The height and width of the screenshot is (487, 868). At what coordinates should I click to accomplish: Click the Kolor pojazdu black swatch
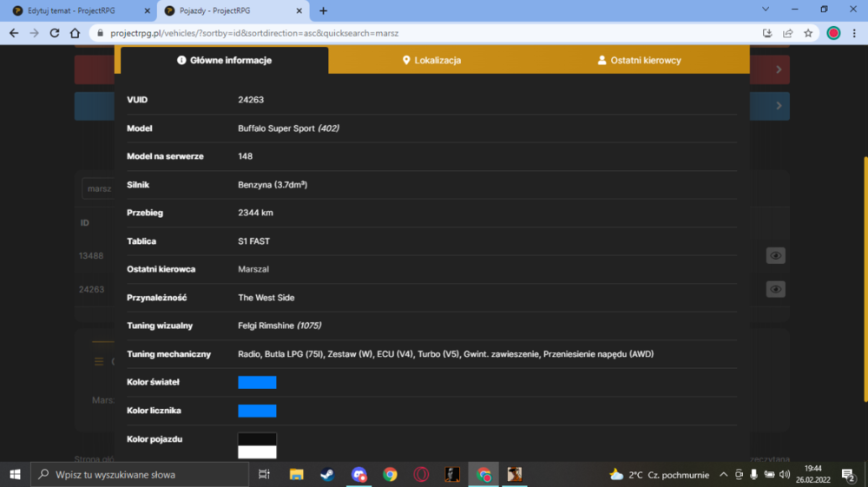click(x=257, y=439)
